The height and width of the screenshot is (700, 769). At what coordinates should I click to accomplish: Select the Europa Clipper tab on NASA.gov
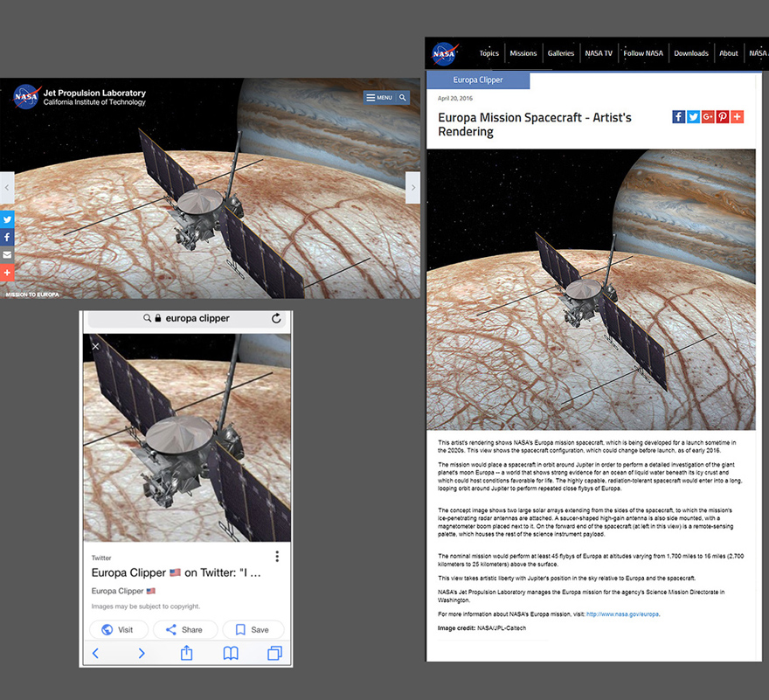coord(478,80)
